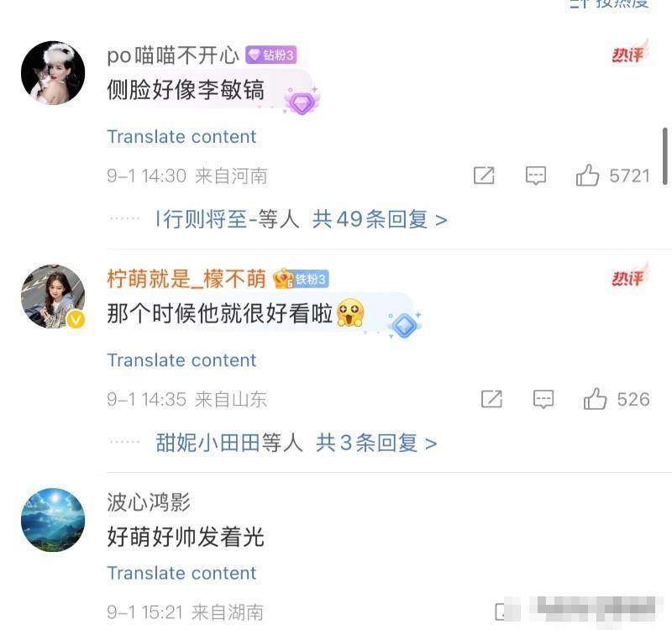
Task: Tap the 钻粉3 badge
Action: 270,55
